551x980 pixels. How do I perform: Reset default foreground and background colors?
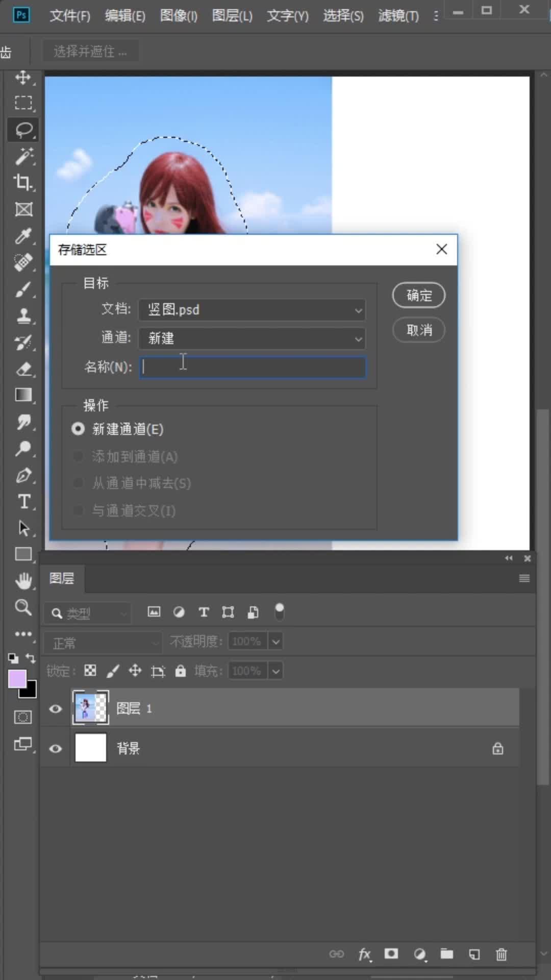(13, 658)
